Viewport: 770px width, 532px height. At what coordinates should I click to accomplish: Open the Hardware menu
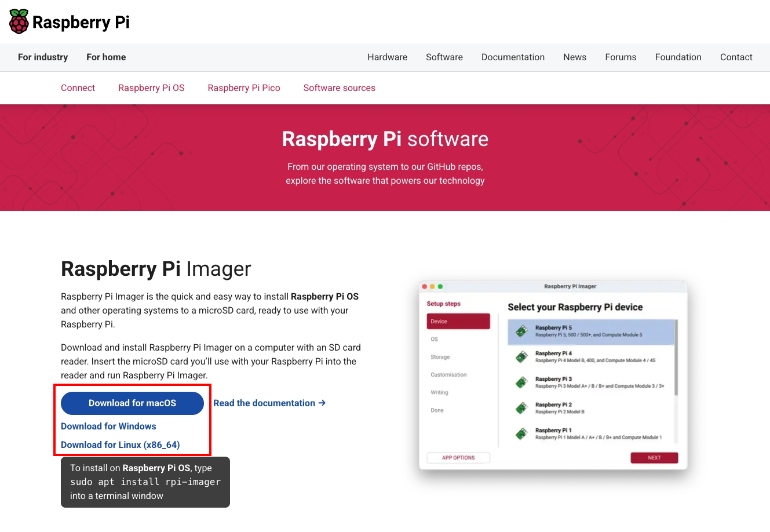coord(387,57)
